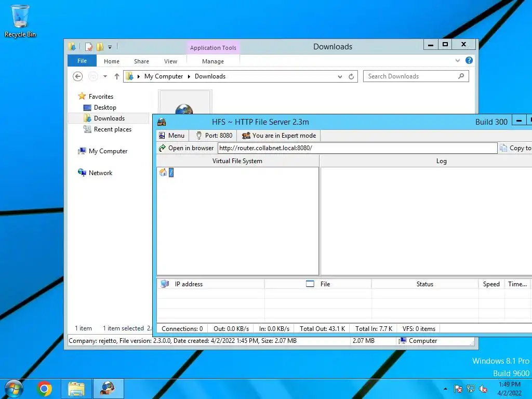Viewport: 532px width, 399px height.
Task: Expand the breadcrumb arrow after folder icon
Action: pos(138,77)
